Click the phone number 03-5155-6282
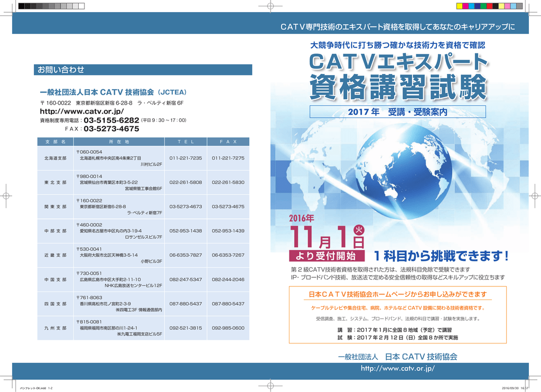The width and height of the screenshot is (541, 392). click(x=111, y=120)
